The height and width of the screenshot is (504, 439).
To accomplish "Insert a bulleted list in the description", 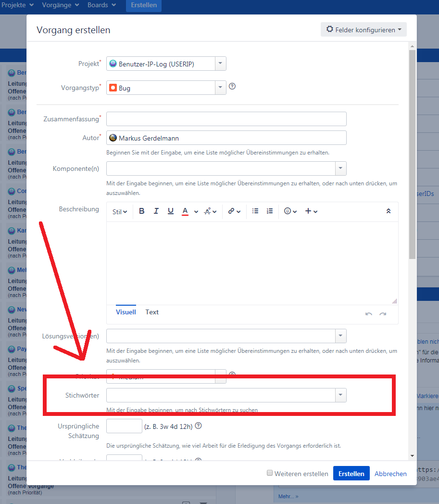I will click(x=255, y=211).
